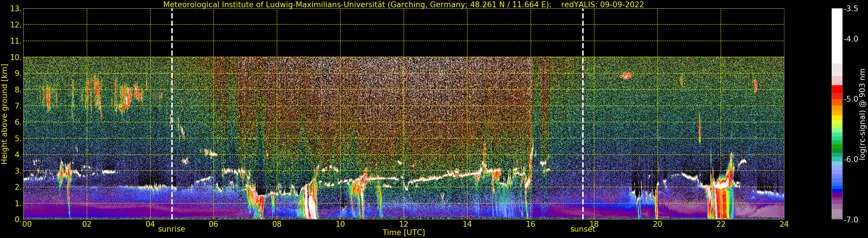Click the Meteorological Institute title text
The height and width of the screenshot is (238, 868).
(357, 5)
